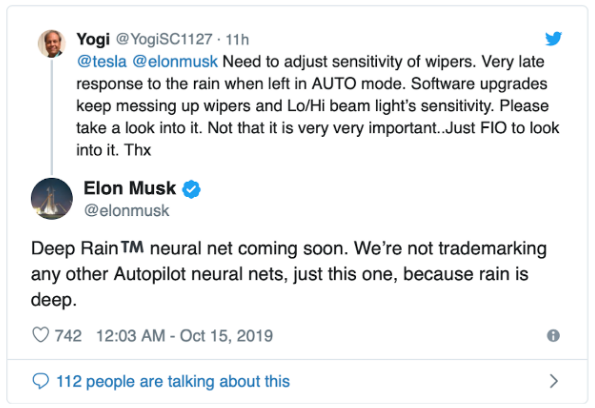
Task: Click the Deep Rain neural net tweet text
Action: 288,274
